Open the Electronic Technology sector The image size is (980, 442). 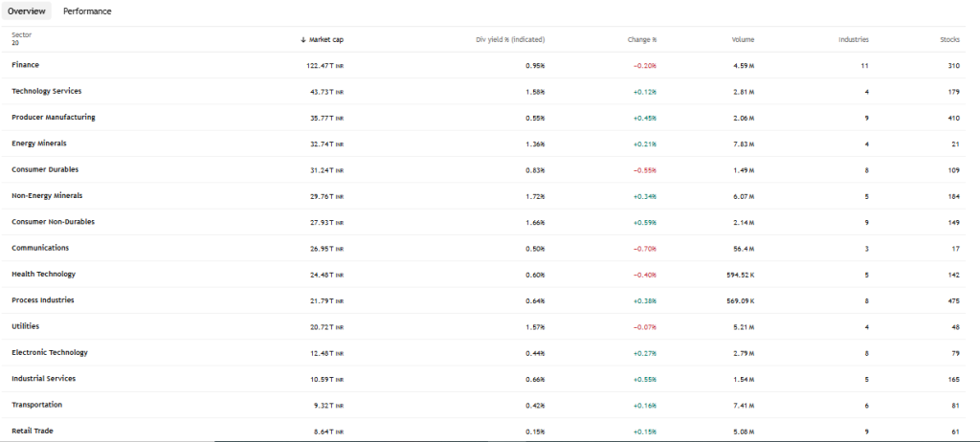[x=50, y=353]
